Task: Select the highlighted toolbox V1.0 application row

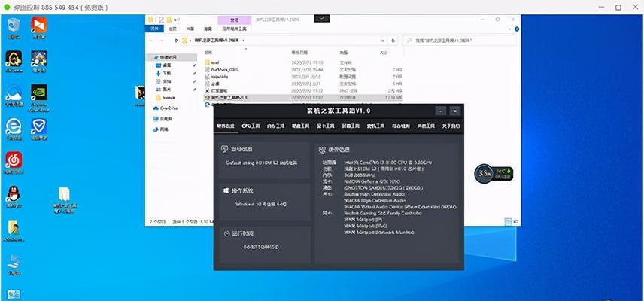Action: (303, 98)
